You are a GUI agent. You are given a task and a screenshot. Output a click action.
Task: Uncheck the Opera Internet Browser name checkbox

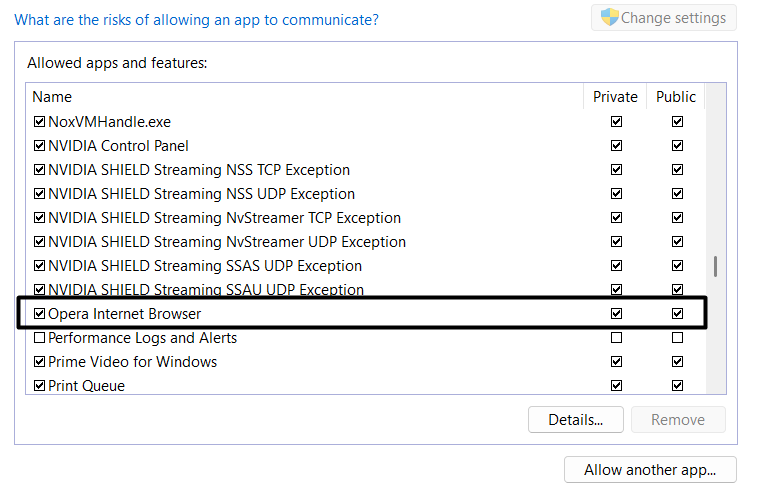point(40,314)
